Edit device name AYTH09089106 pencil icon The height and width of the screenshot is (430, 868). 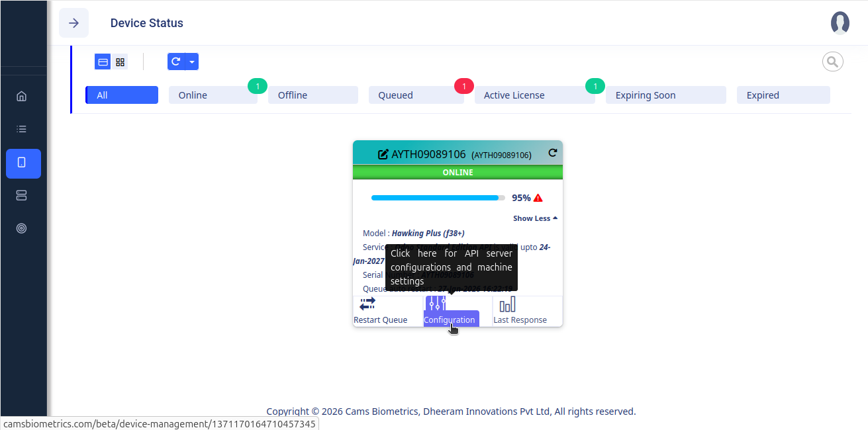383,154
